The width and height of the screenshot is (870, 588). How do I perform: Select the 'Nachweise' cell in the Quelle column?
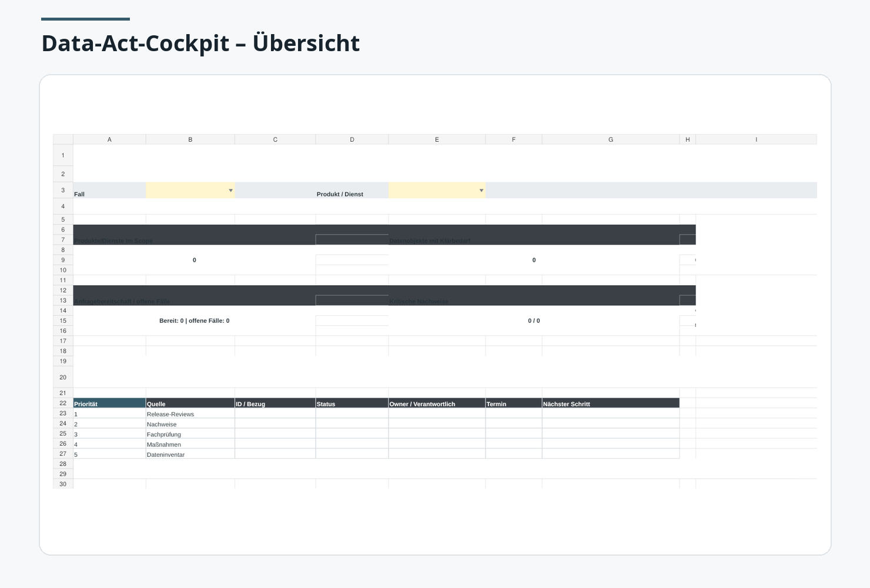coord(190,423)
